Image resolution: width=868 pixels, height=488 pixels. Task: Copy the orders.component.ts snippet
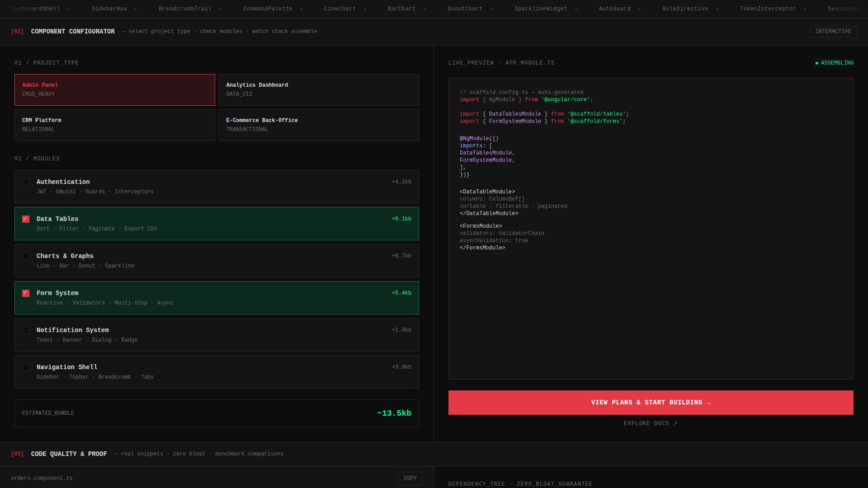[410, 478]
